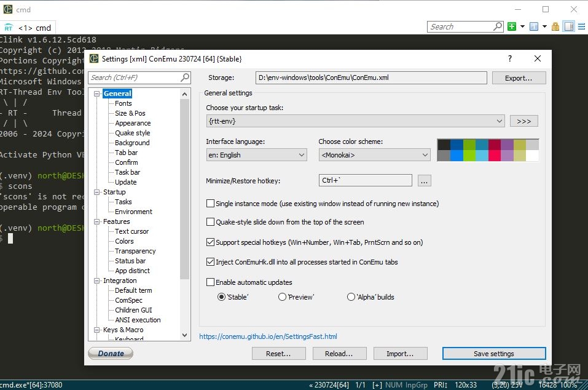Click the black swatch in the color scheme preview
This screenshot has width=588, height=390.
pyautogui.click(x=444, y=145)
